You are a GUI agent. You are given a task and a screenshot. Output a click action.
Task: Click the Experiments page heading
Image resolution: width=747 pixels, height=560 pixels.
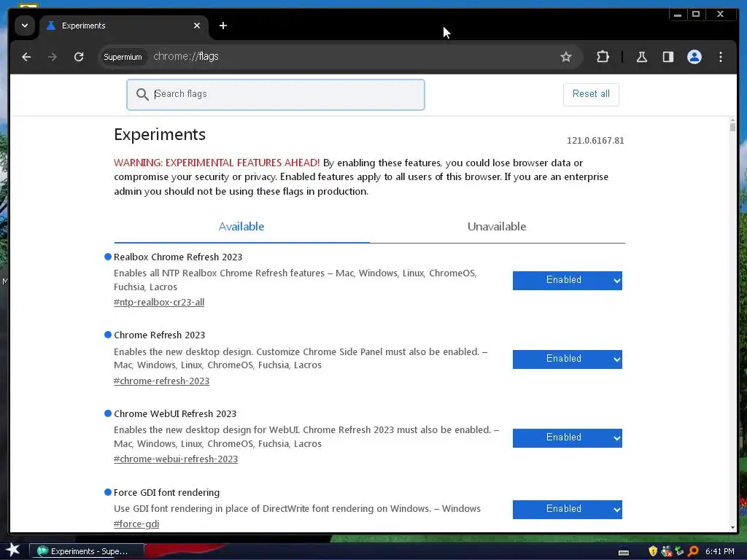point(160,134)
